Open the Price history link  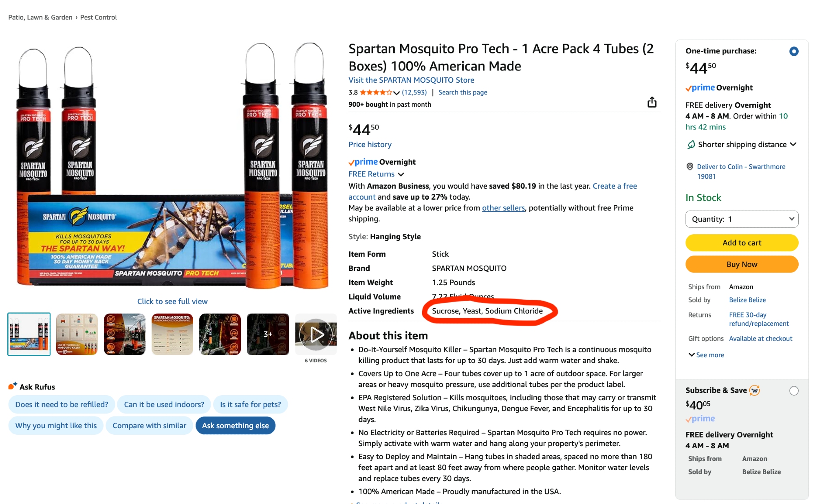pos(370,145)
